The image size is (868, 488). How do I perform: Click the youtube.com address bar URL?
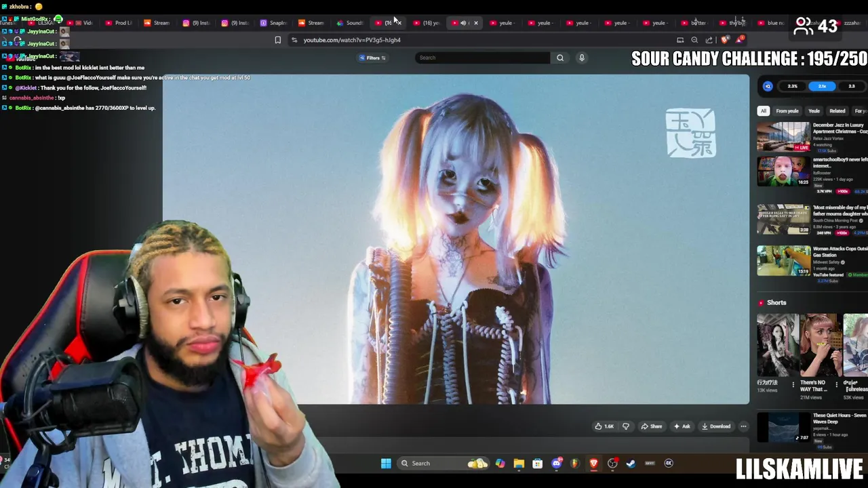click(352, 40)
